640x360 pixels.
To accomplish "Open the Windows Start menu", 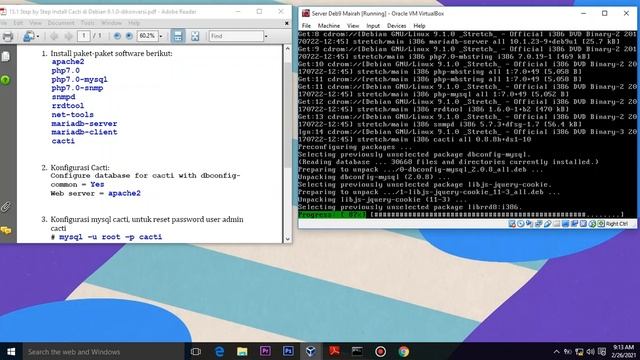I will click(x=11, y=351).
